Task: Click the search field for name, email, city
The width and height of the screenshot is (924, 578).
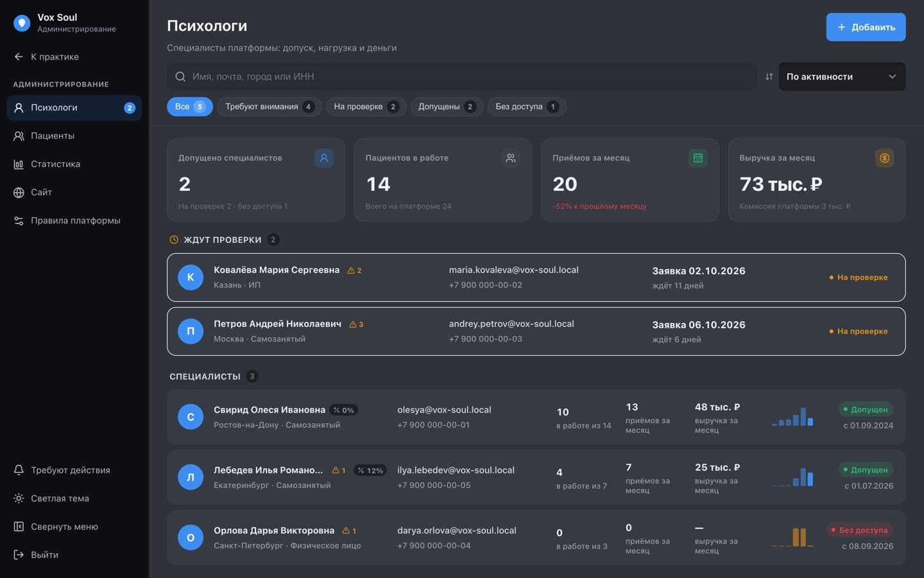Action: click(x=462, y=76)
